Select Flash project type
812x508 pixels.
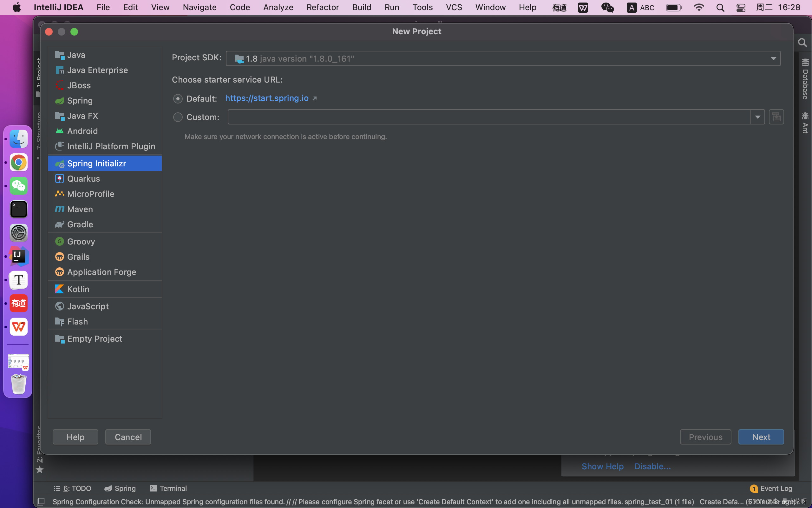(x=105, y=321)
